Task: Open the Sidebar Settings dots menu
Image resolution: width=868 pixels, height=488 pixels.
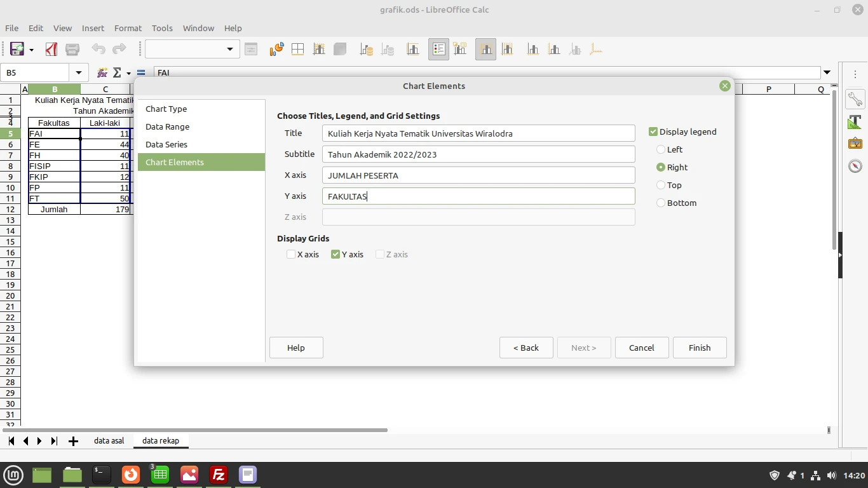Action: coord(855,74)
